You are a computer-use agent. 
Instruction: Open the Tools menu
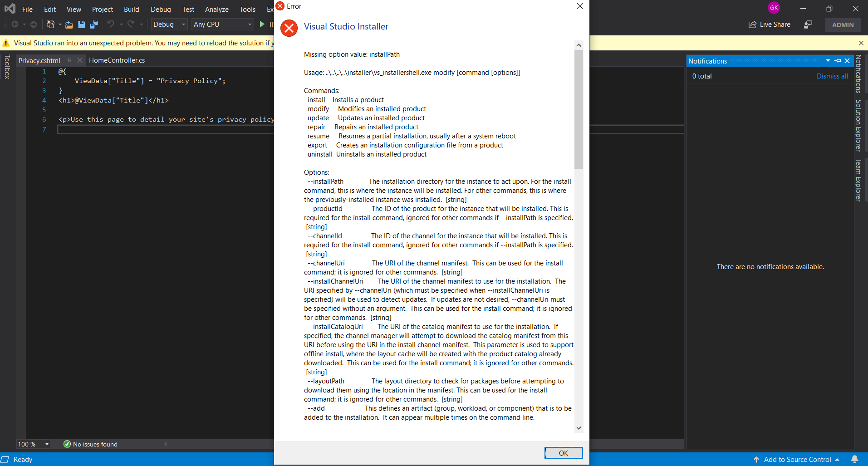pos(248,9)
